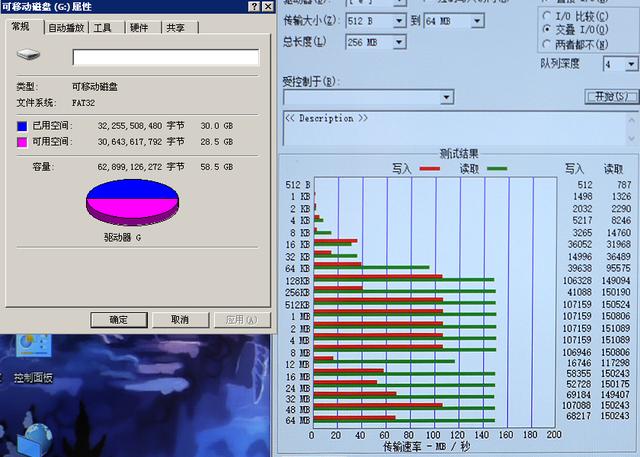Select the 两者都不 radio option
The width and height of the screenshot is (640, 457).
coord(546,44)
